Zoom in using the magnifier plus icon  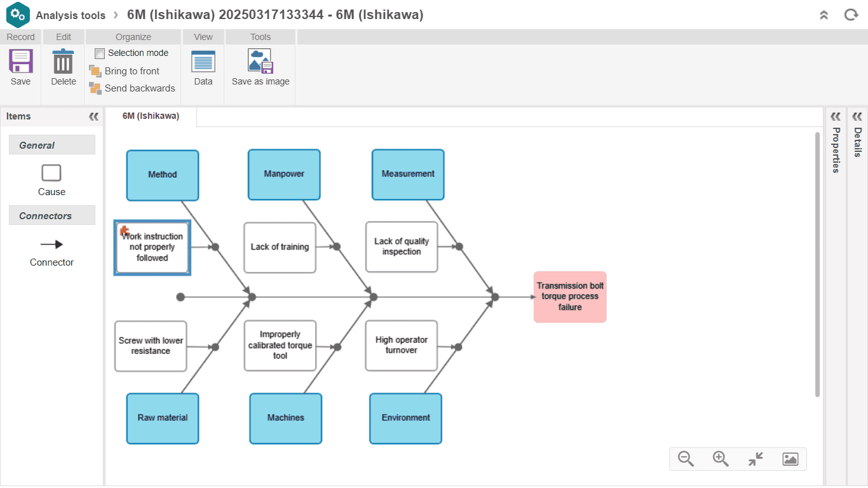[x=721, y=459]
